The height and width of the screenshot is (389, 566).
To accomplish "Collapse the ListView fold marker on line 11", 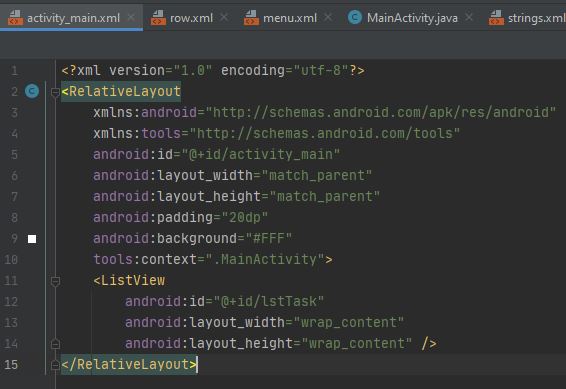I will [55, 281].
